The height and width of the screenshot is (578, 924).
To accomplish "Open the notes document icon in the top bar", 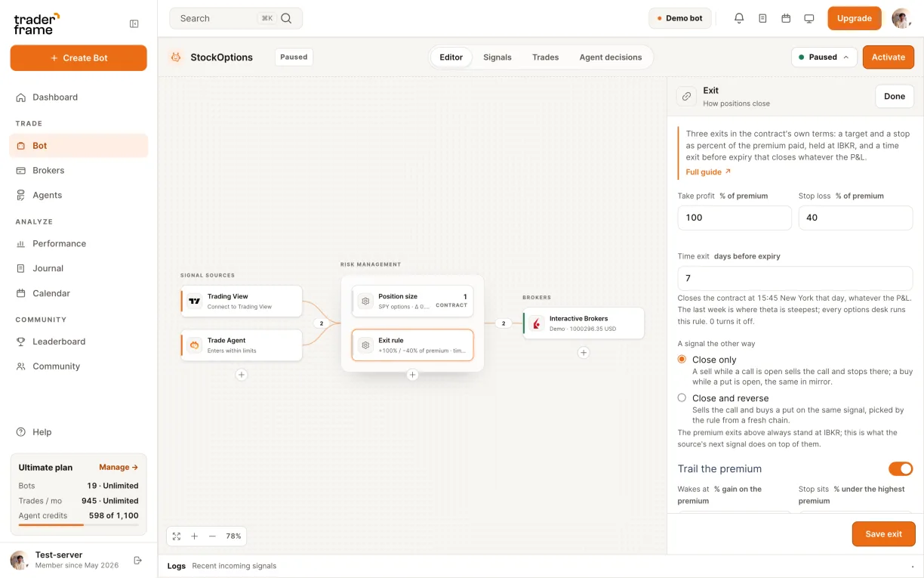I will pyautogui.click(x=762, y=18).
